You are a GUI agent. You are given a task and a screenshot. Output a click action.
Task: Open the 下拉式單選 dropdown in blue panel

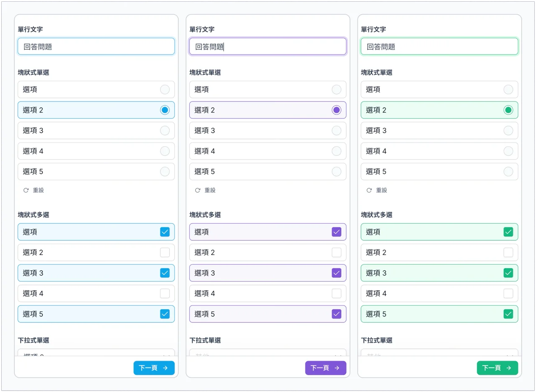[x=96, y=353]
